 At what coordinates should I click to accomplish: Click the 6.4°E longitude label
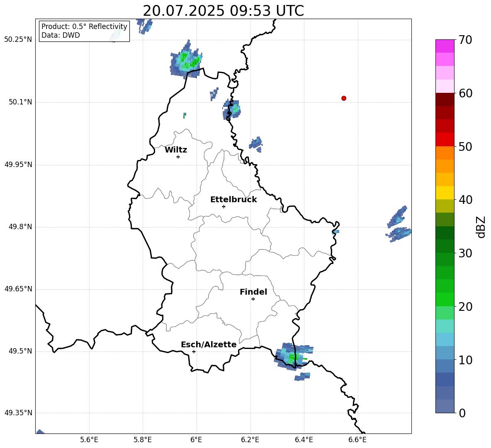click(304, 440)
